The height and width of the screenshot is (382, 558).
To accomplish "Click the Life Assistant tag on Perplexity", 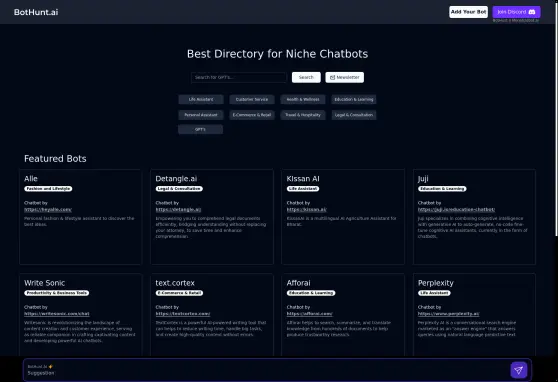I will [x=434, y=293].
